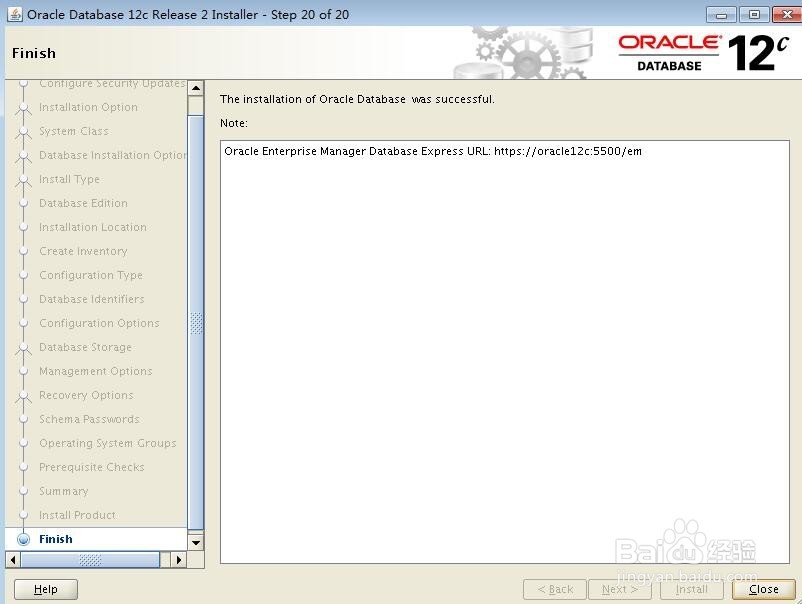Select the Install Product step
The image size is (802, 604).
77,515
